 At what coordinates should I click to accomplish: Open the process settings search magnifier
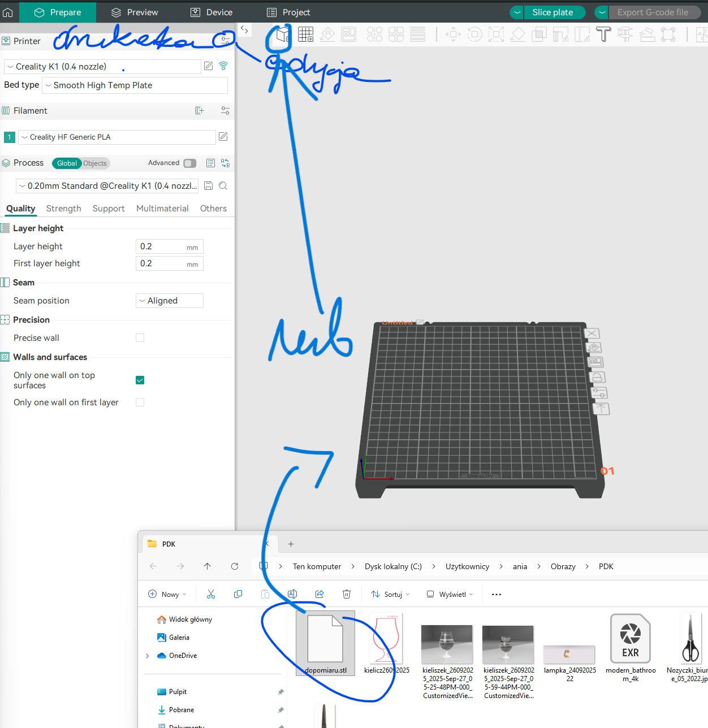223,186
